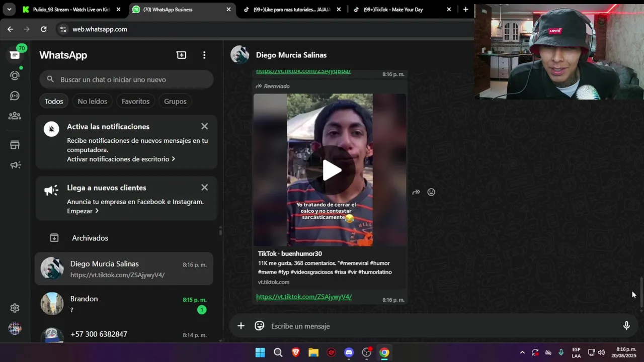Dismiss the Llega a nuevos clientes banner
This screenshot has height=362, width=644.
coord(204,187)
